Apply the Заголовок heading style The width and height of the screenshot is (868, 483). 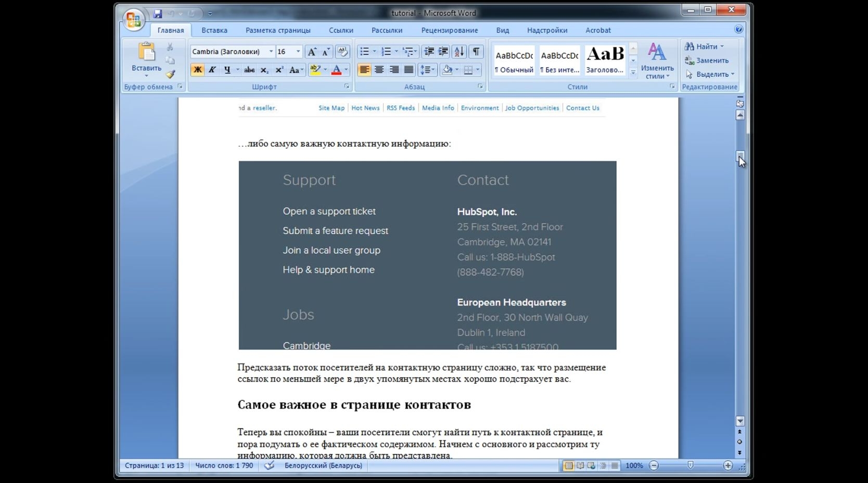605,60
